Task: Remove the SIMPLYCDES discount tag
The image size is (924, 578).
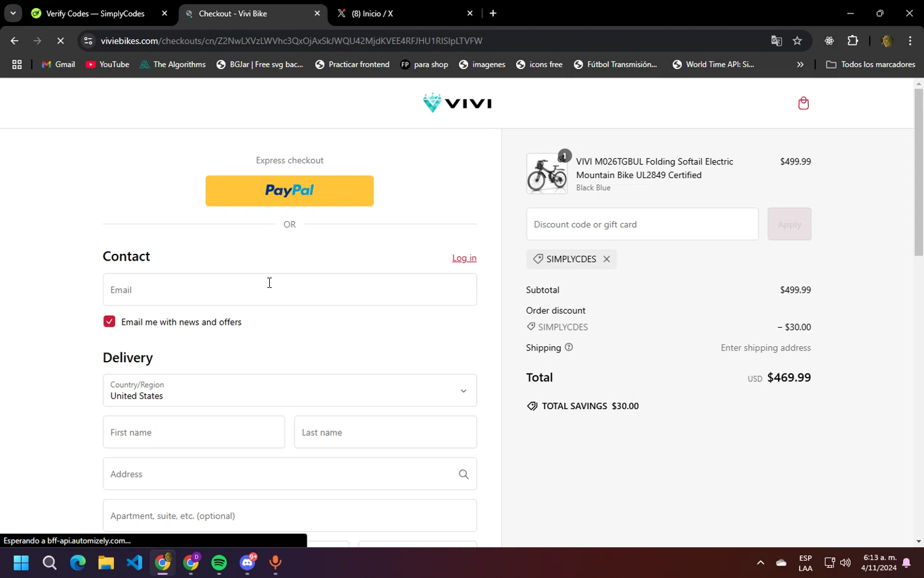Action: (607, 259)
